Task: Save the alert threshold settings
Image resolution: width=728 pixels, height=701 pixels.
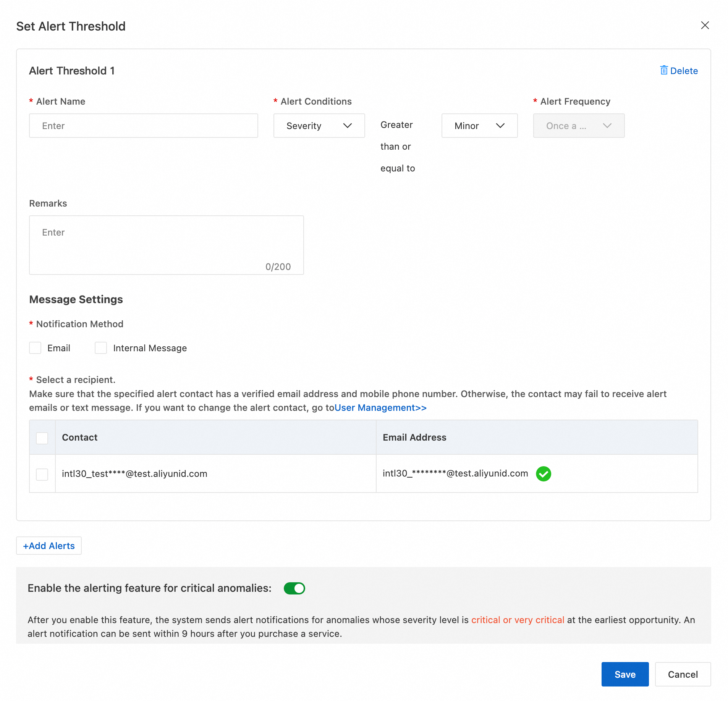Action: tap(625, 674)
